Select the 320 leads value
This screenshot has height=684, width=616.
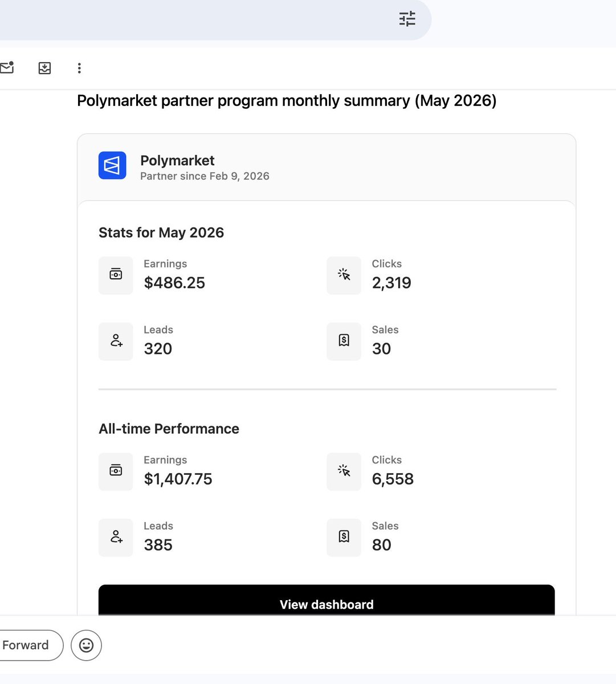pyautogui.click(x=158, y=349)
